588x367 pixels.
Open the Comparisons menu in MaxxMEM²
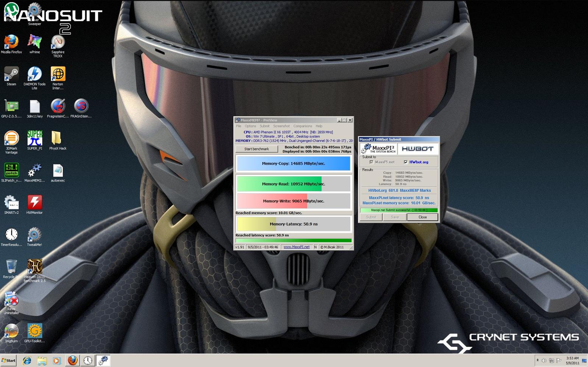click(303, 126)
